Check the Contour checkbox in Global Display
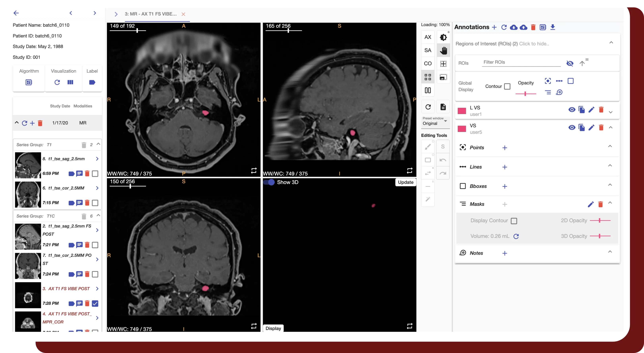This screenshot has width=644, height=353. click(x=508, y=86)
